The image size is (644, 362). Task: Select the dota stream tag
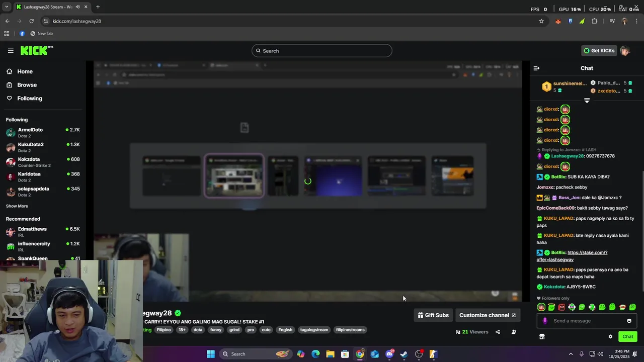tap(198, 330)
